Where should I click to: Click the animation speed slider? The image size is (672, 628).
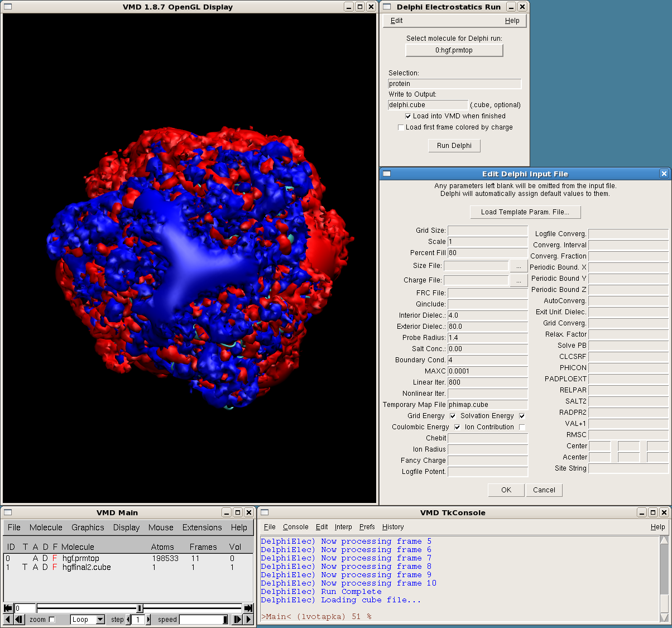(x=204, y=620)
